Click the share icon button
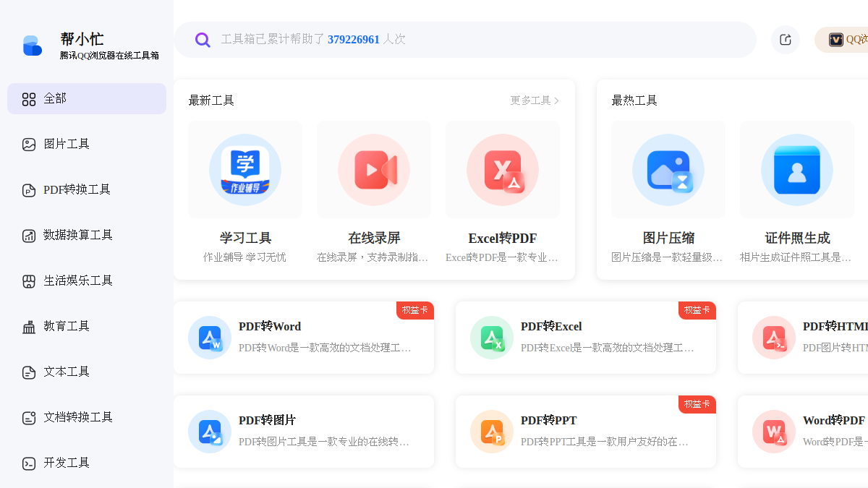The width and height of the screenshot is (868, 488). point(786,40)
